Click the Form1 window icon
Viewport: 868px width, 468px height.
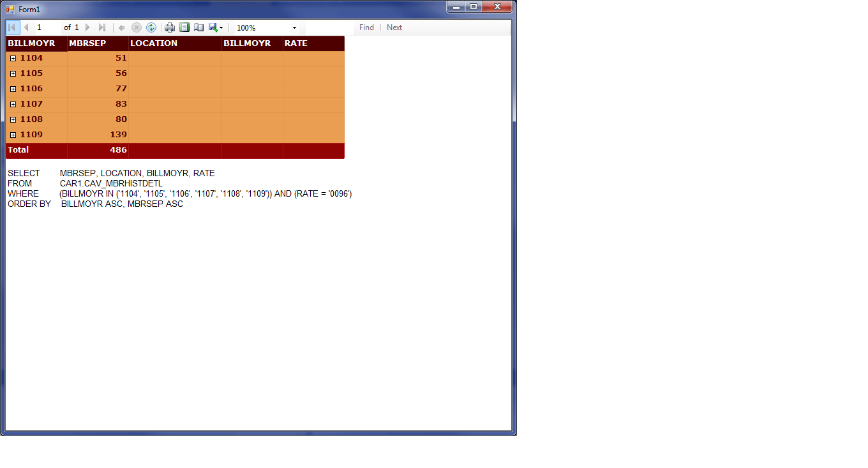point(10,10)
